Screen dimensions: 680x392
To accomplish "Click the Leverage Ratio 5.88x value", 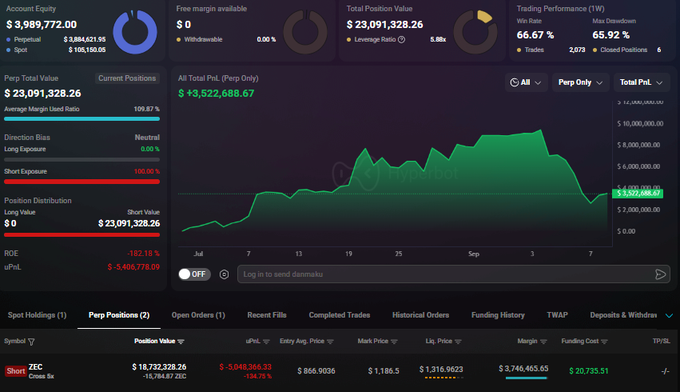I will (x=438, y=39).
